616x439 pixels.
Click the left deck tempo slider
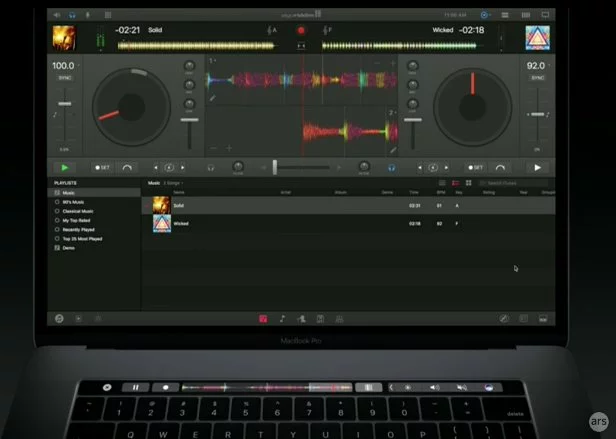click(x=65, y=104)
